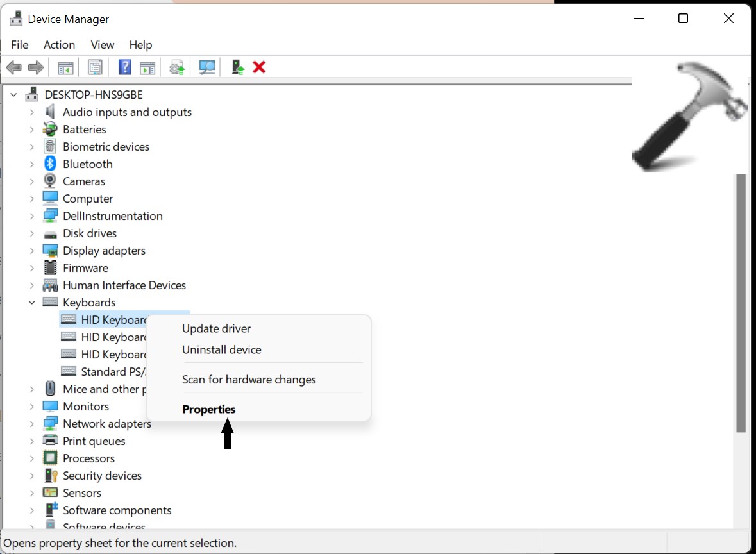Expand the Network adapters category
The width and height of the screenshot is (756, 554).
pyautogui.click(x=32, y=424)
